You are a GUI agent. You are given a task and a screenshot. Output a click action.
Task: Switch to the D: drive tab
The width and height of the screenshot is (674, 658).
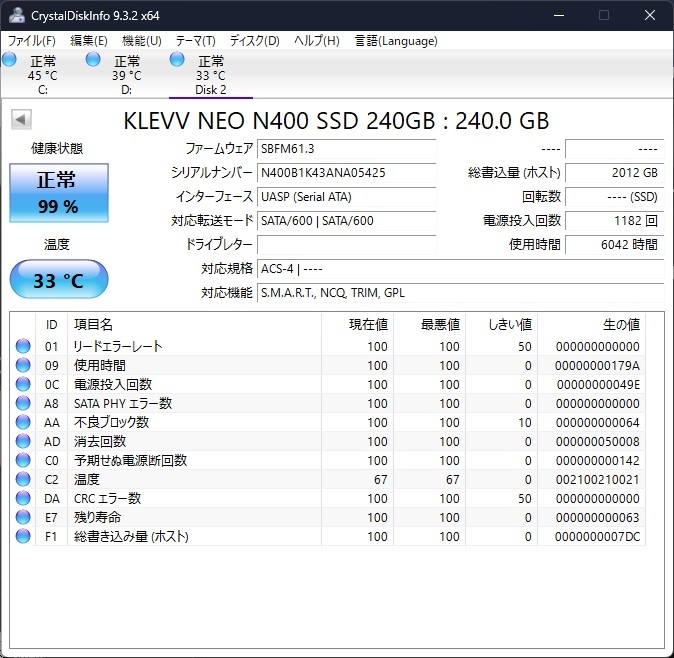(126, 75)
